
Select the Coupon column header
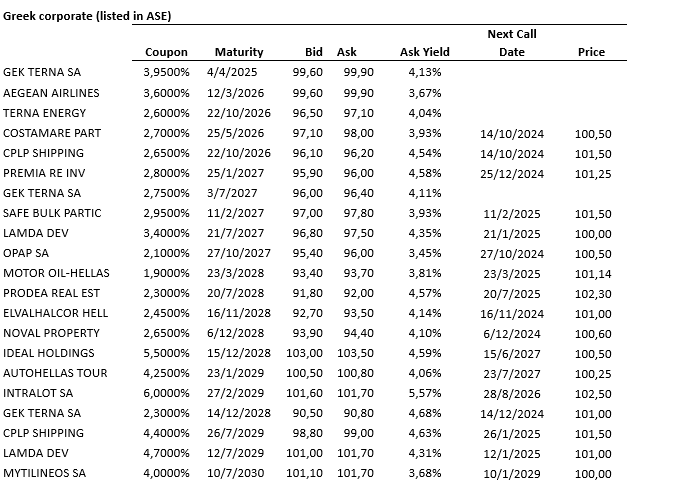pos(166,52)
